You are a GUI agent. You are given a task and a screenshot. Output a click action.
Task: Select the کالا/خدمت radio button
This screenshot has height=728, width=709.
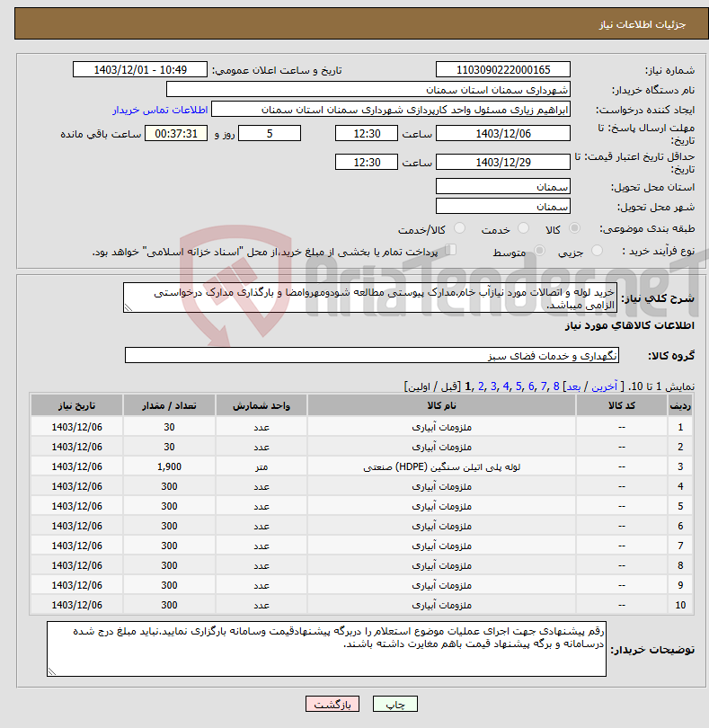click(460, 228)
